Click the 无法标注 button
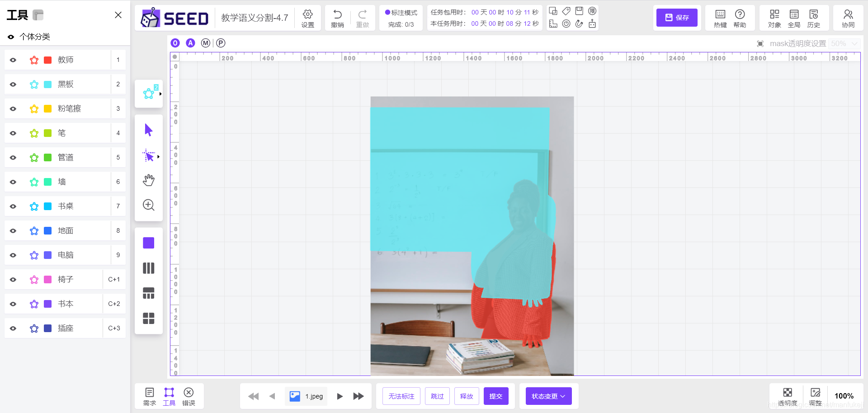868x413 pixels. tap(401, 396)
